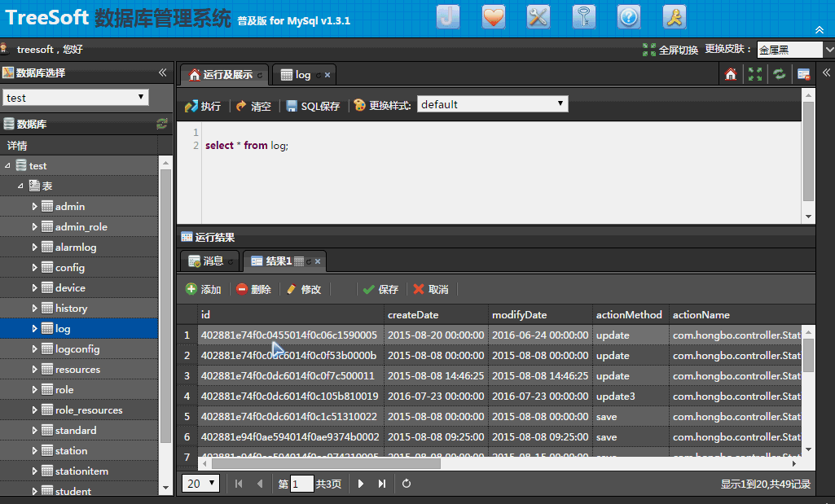Select the stationitem table
Image resolution: width=835 pixels, height=504 pixels.
click(81, 471)
